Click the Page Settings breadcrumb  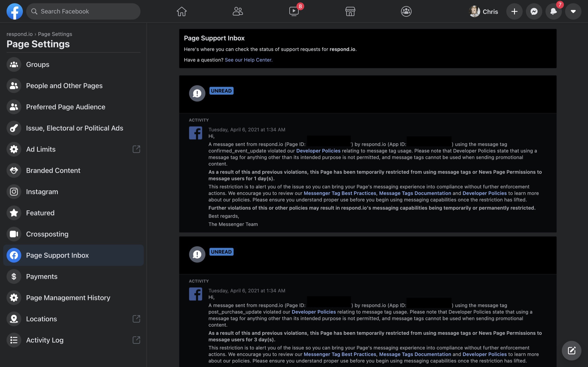(x=55, y=34)
